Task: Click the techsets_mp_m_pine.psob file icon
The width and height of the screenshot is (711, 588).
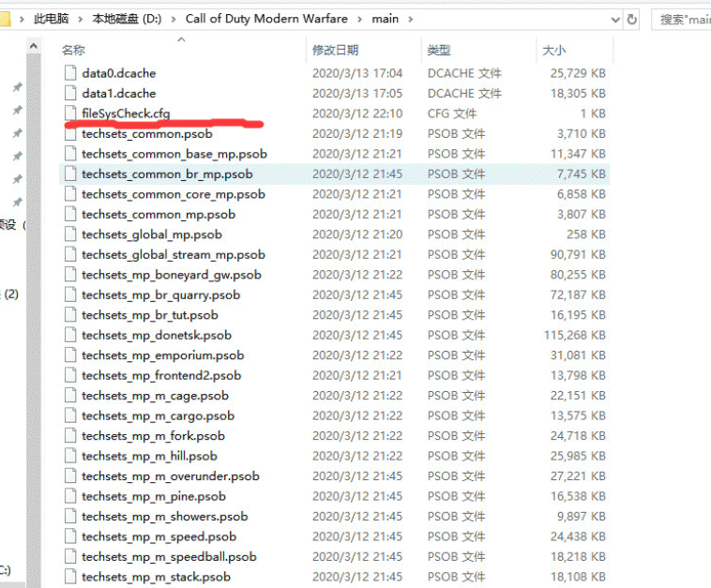Action: point(70,495)
